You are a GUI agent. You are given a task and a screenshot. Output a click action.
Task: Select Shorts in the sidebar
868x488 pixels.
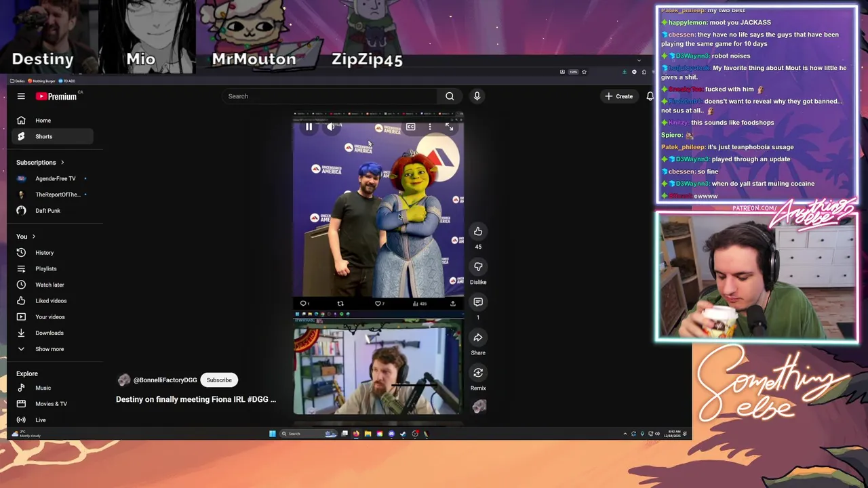click(53, 137)
